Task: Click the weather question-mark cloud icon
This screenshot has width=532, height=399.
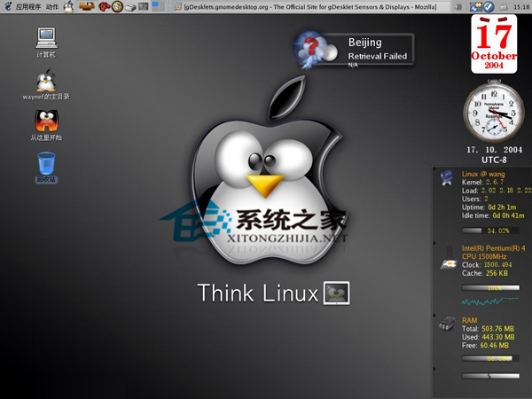Action: click(x=315, y=49)
